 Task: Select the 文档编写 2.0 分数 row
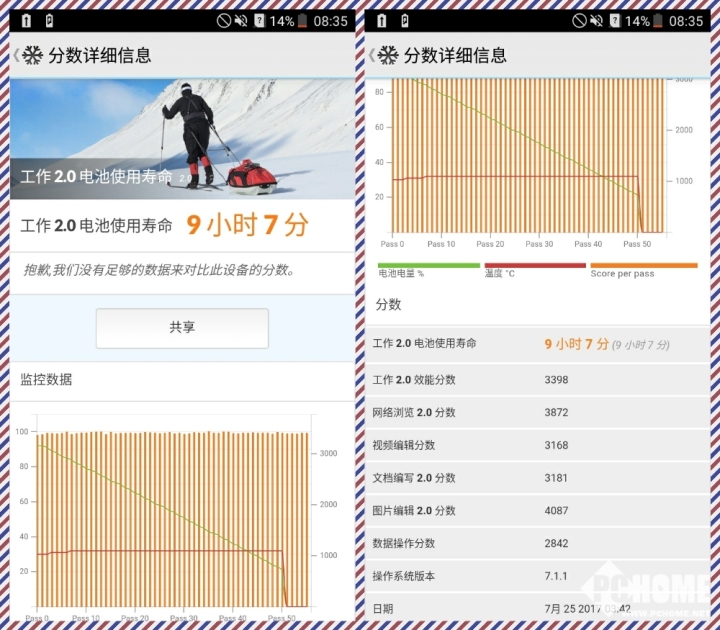(x=537, y=478)
